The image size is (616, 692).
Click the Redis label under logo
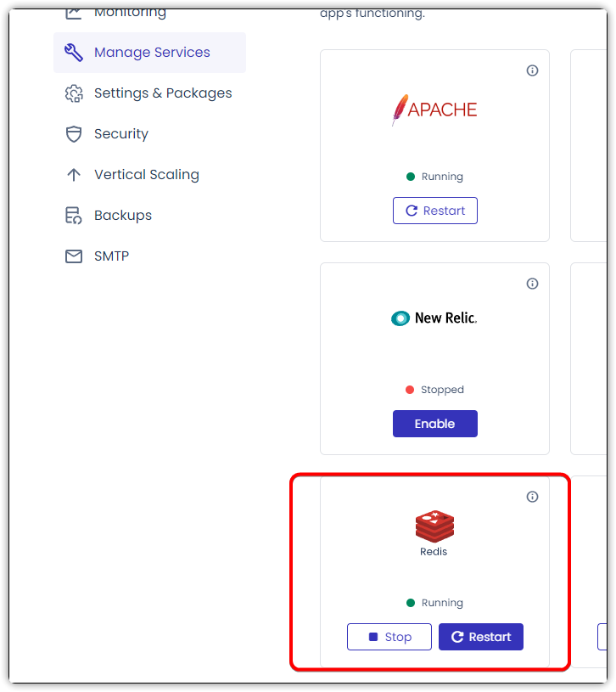(434, 552)
